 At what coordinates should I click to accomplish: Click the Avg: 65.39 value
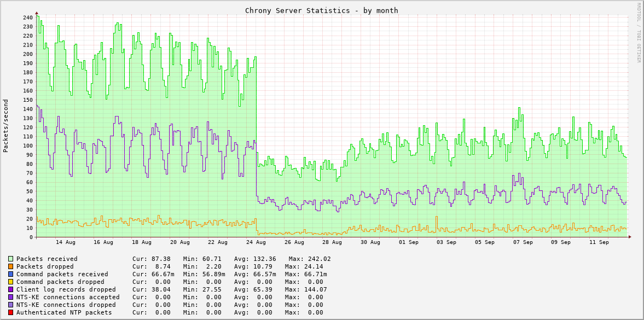click(x=253, y=289)
